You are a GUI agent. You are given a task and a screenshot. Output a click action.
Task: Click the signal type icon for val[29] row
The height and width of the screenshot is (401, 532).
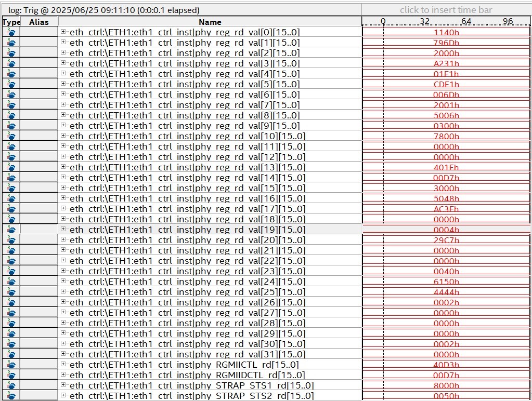point(11,333)
